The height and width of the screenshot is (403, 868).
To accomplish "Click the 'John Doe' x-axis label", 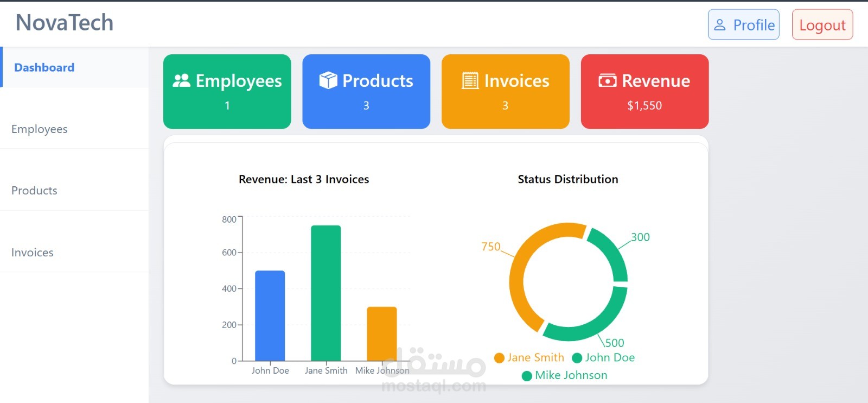I will click(x=270, y=370).
